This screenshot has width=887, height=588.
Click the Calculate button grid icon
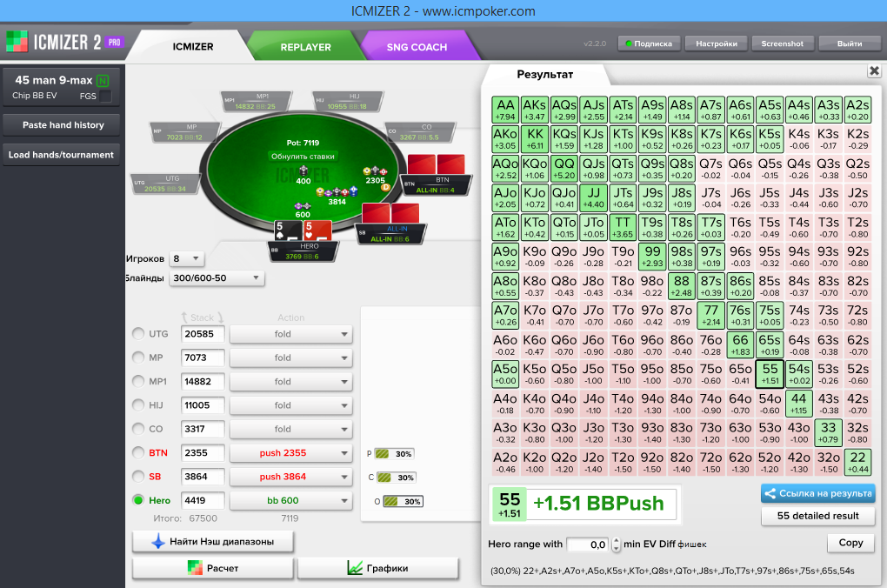[195, 568]
